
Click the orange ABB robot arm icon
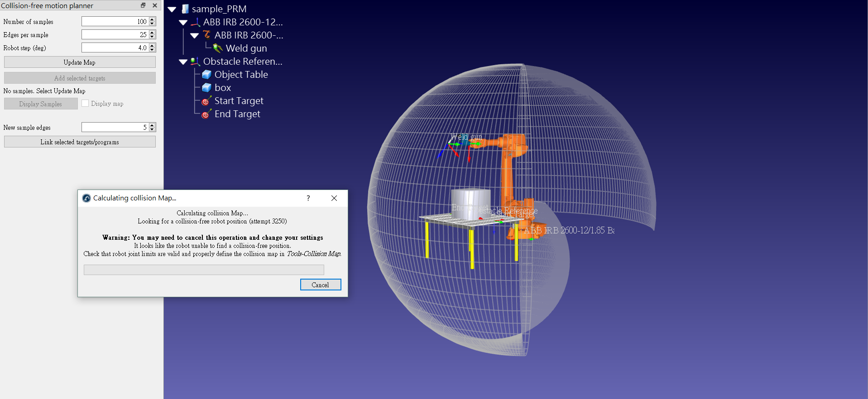click(x=207, y=35)
